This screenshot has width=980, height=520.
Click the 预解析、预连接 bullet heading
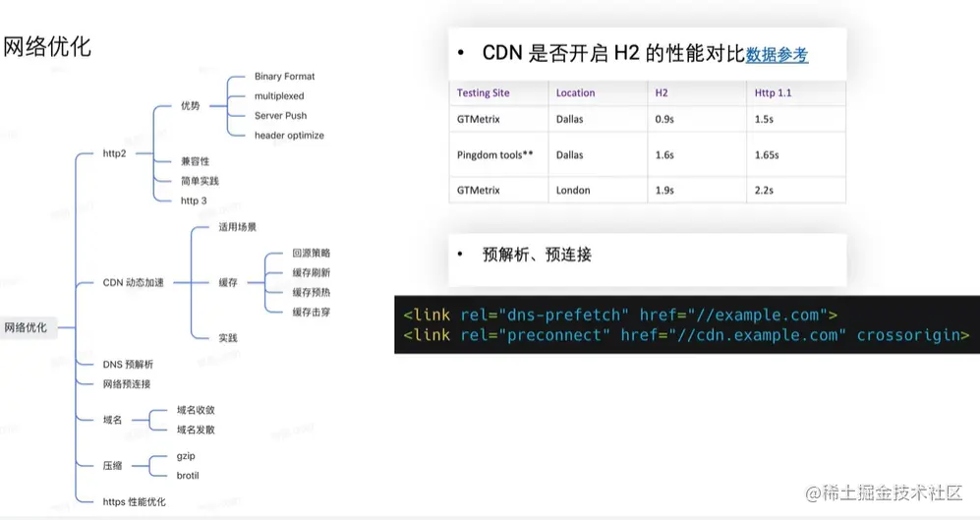pos(537,255)
